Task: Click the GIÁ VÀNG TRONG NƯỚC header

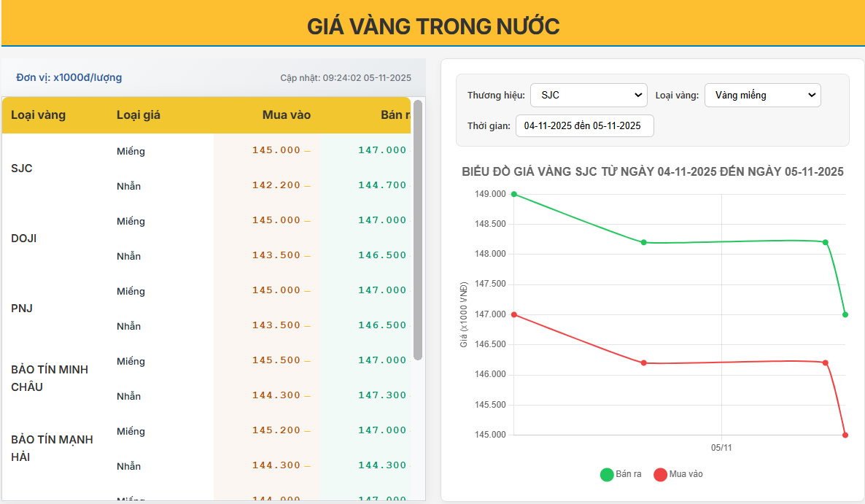Action: 432,23
